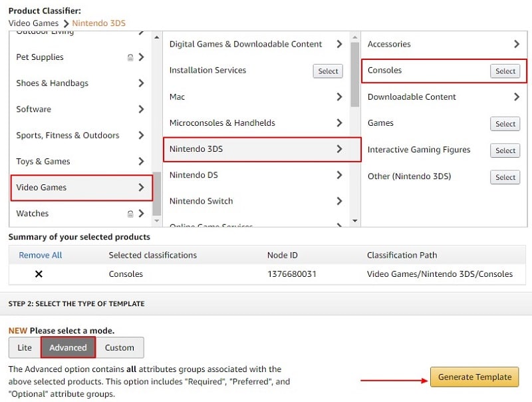Open the Accessories row under Nintendo 3DS
The height and width of the screenshot is (402, 532).
click(444, 44)
